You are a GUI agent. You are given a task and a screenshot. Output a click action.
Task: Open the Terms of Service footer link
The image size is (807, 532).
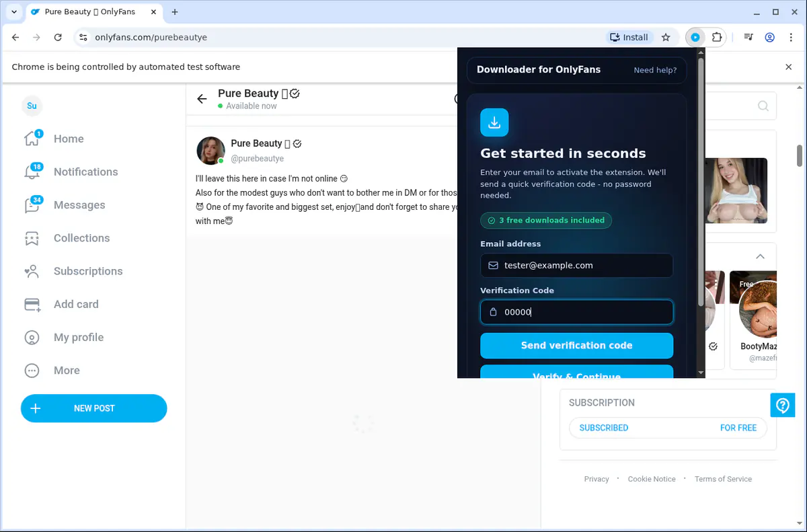click(723, 479)
